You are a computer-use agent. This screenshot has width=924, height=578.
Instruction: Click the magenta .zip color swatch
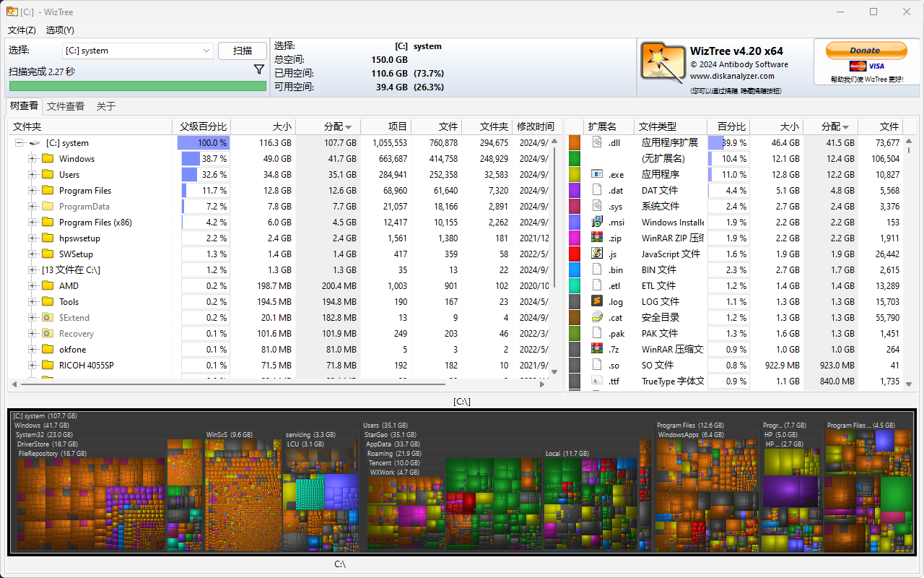(575, 238)
